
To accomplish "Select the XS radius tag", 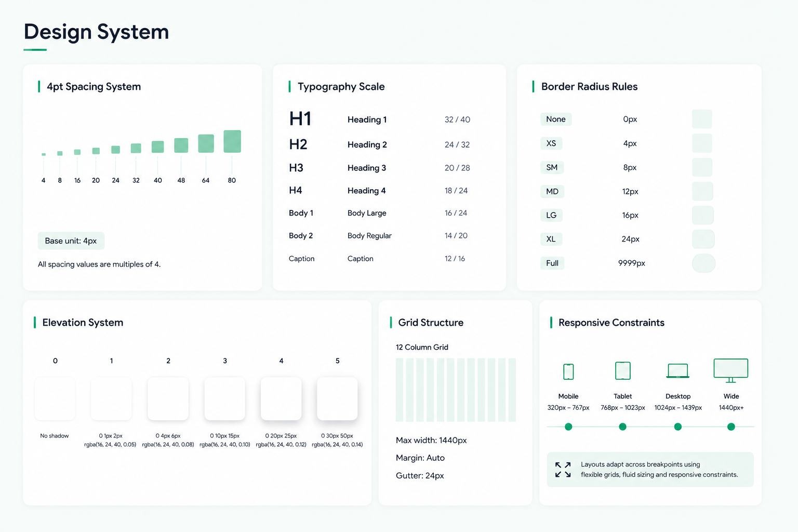I will [551, 143].
